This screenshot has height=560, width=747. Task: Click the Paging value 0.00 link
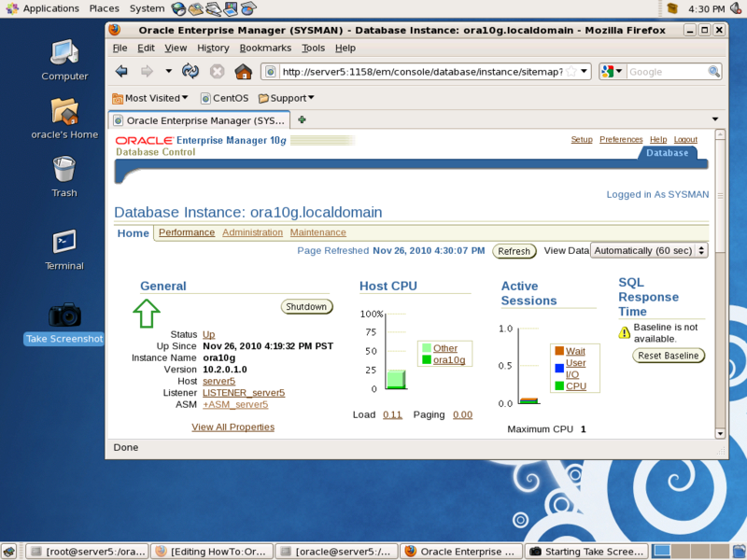[462, 414]
